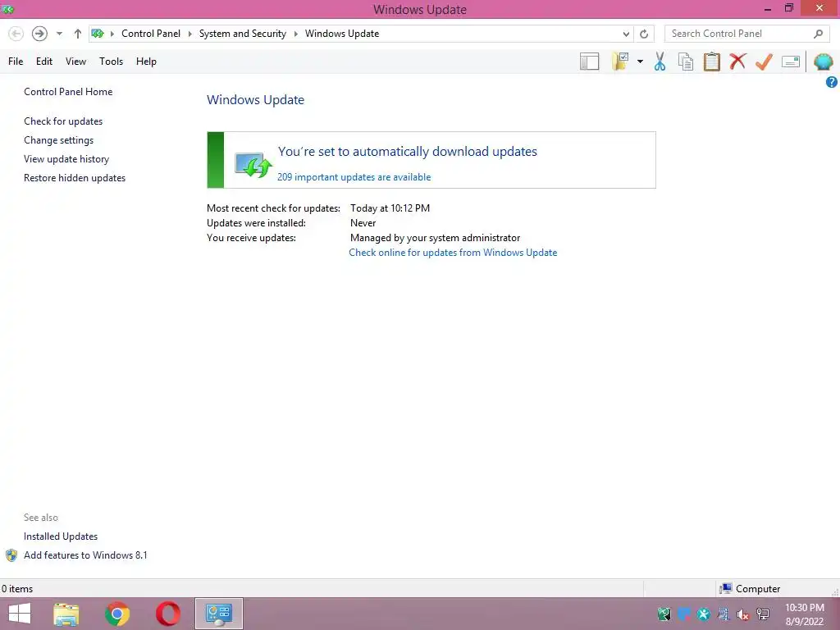Viewport: 840px width, 630px height.
Task: Click the search magnifier icon
Action: tap(818, 34)
